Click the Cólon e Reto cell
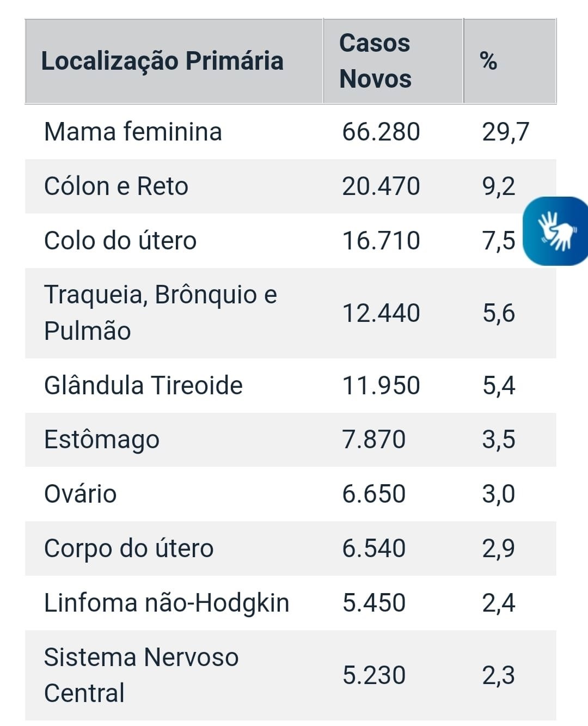 [116, 186]
